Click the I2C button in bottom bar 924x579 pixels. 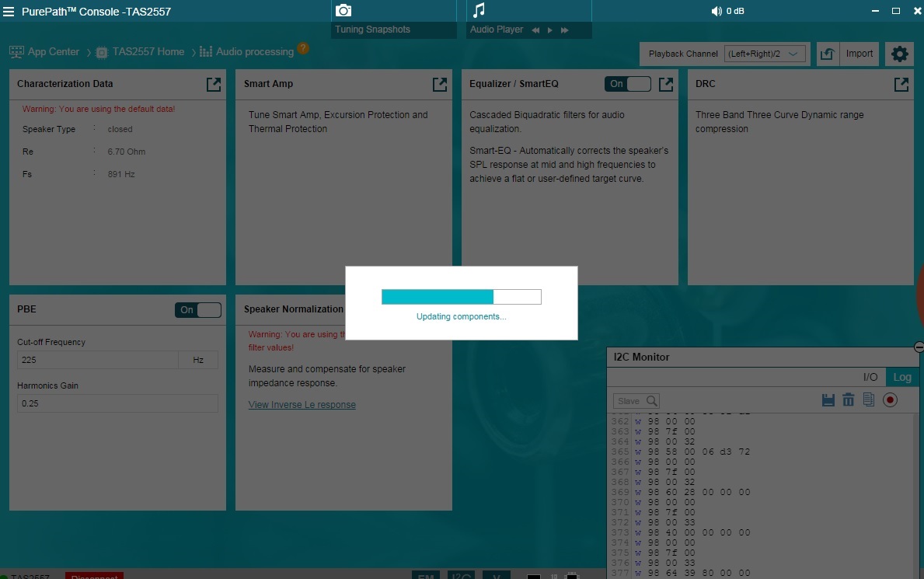pyautogui.click(x=461, y=575)
